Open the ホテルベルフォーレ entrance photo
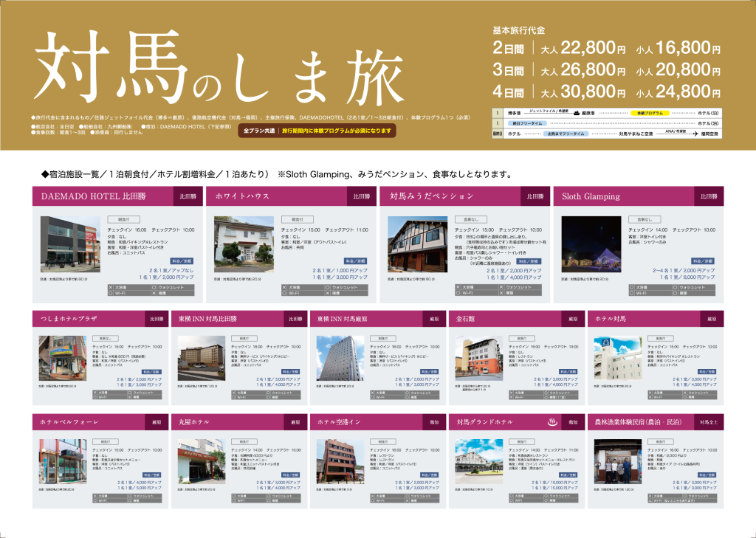Viewport: 756px width, 538px height. point(63,461)
